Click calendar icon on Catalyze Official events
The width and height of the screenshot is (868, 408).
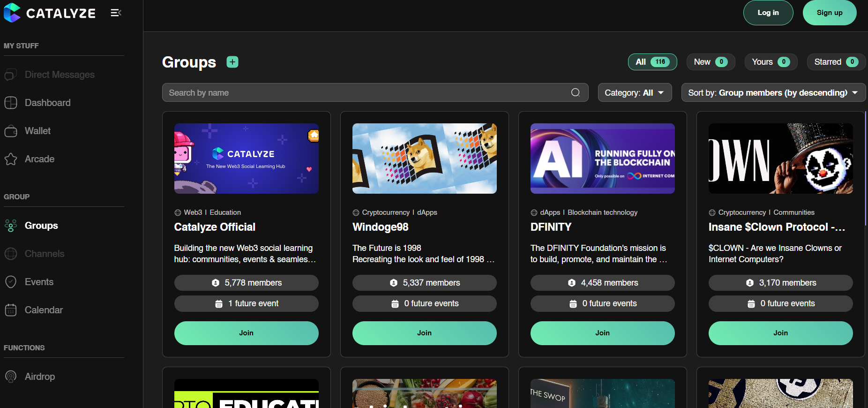point(219,303)
